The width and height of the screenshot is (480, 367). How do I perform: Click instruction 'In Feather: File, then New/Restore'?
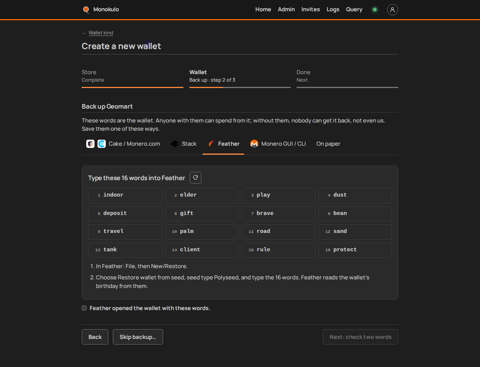click(x=141, y=266)
